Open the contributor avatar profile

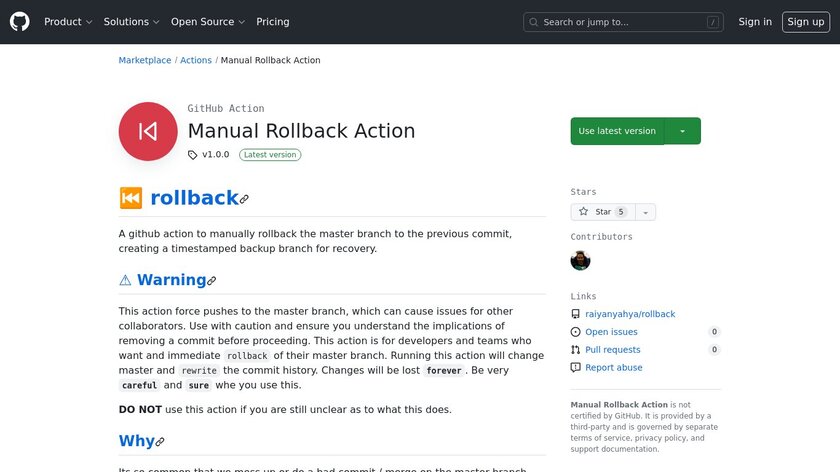click(581, 261)
